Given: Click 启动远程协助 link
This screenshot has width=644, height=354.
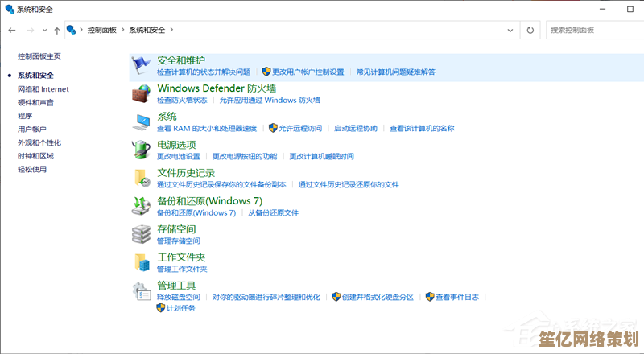Looking at the screenshot, I should point(356,128).
